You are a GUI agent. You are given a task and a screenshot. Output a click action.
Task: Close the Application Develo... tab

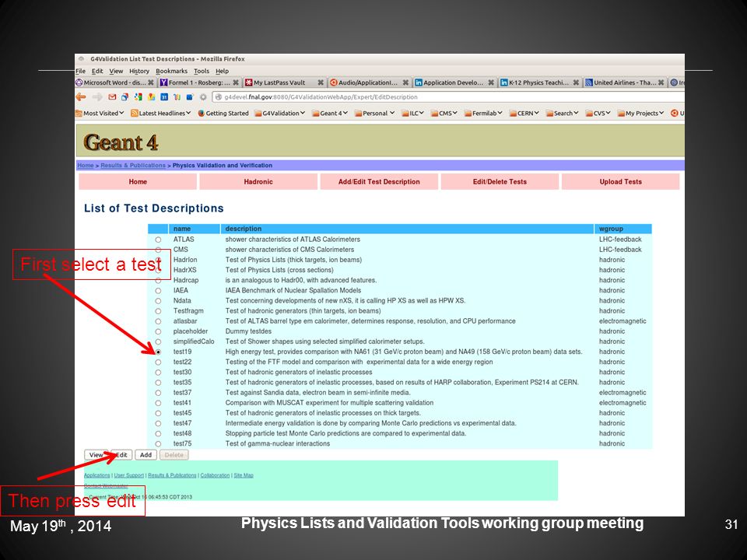[x=491, y=82]
